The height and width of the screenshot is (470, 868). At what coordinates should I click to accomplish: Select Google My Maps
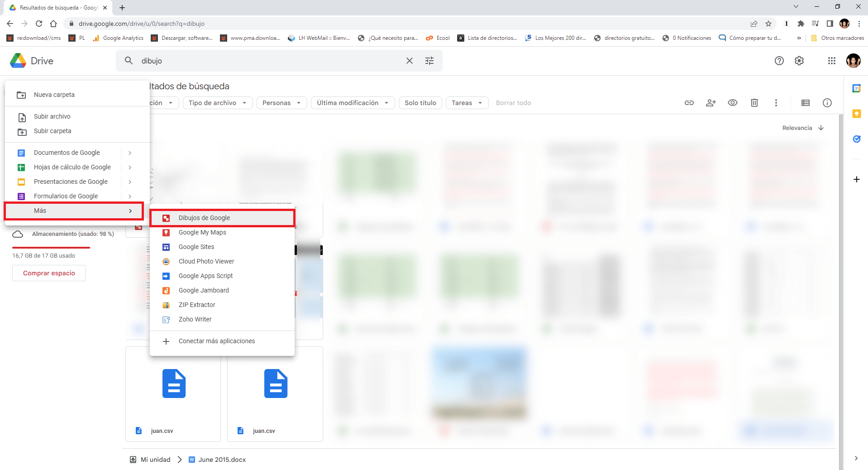click(222, 232)
